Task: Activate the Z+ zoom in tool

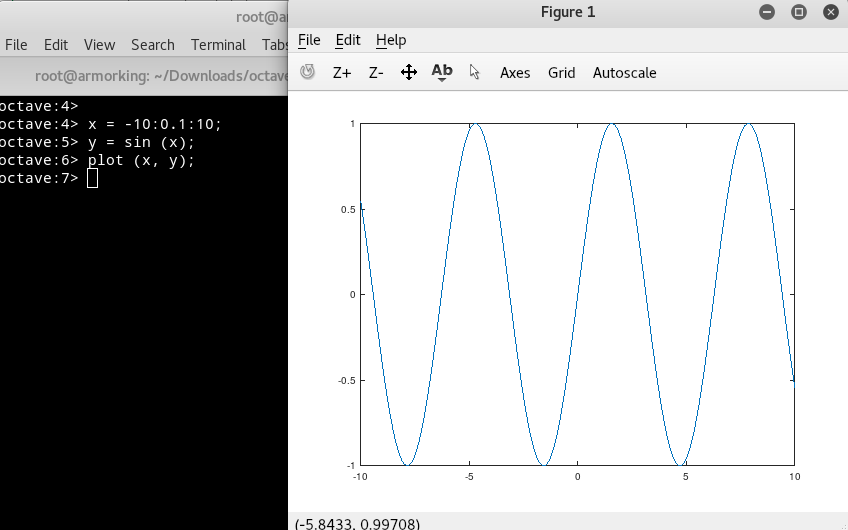Action: [x=342, y=72]
